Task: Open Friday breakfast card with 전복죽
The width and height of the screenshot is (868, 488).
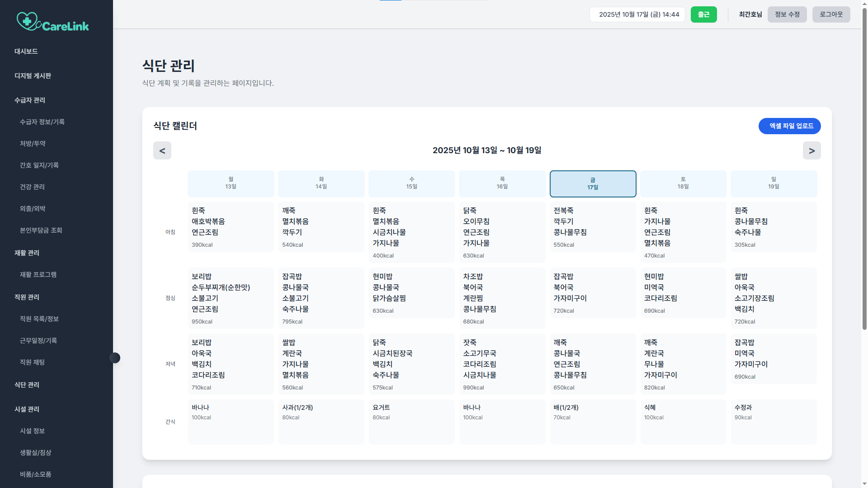Action: coord(593,227)
